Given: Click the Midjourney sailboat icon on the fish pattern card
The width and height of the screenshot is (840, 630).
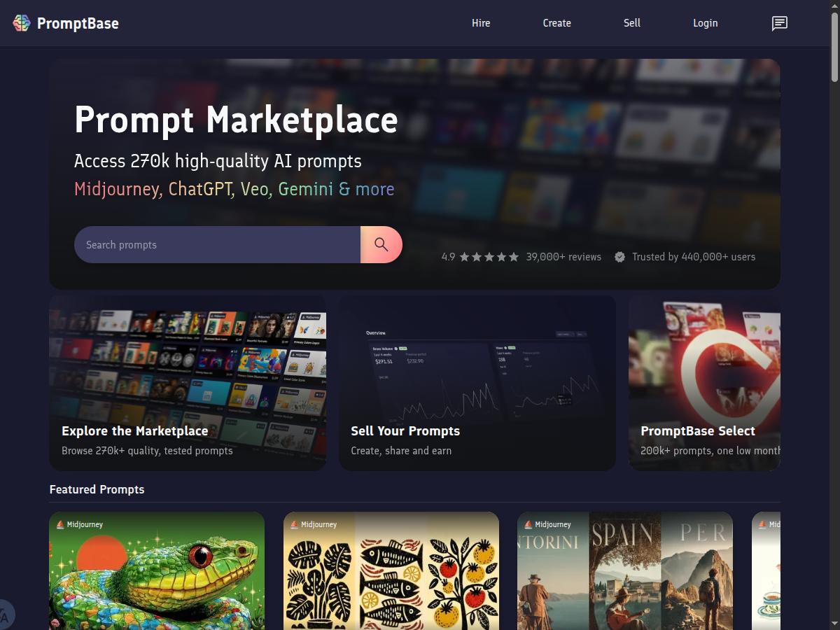Looking at the screenshot, I should click(294, 524).
